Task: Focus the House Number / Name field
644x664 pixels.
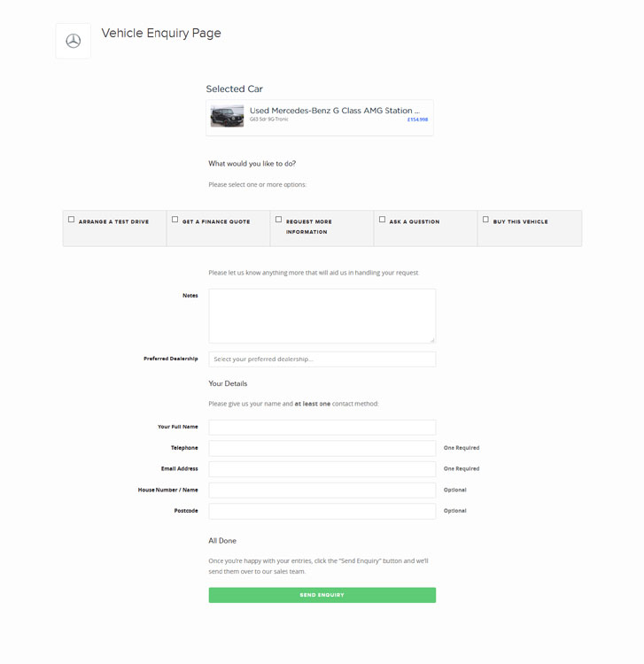Action: point(322,490)
